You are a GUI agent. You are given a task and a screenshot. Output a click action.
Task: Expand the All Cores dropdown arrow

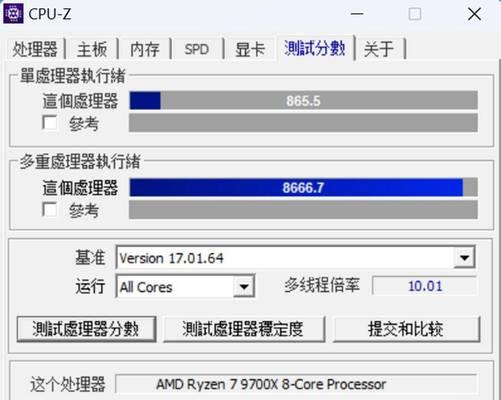(244, 286)
